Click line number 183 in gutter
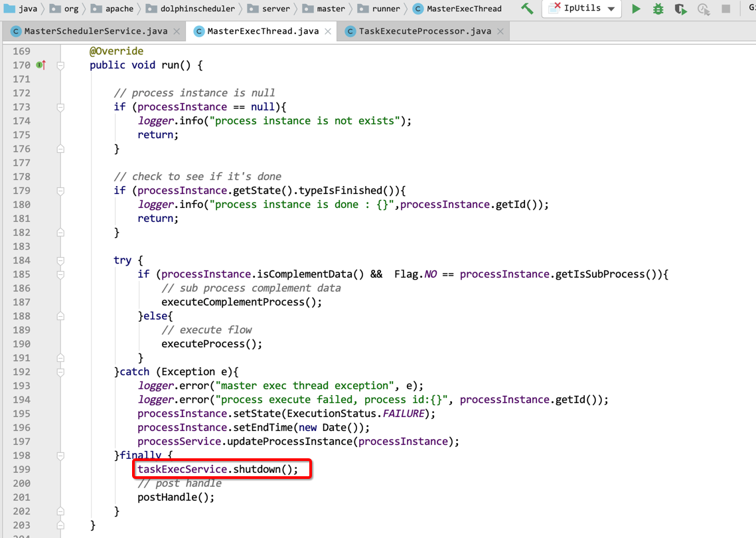The image size is (756, 538). pyautogui.click(x=21, y=246)
